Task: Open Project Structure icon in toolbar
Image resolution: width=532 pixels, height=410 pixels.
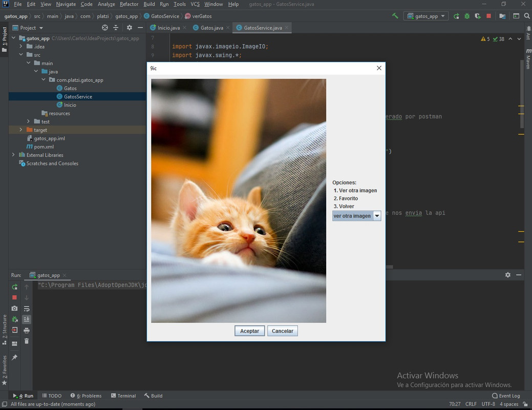Action: click(x=502, y=16)
